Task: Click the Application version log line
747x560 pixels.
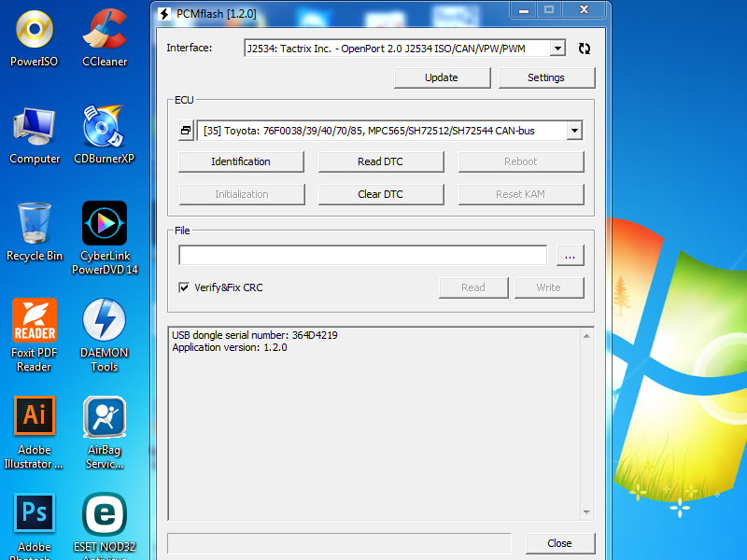Action: (x=230, y=347)
